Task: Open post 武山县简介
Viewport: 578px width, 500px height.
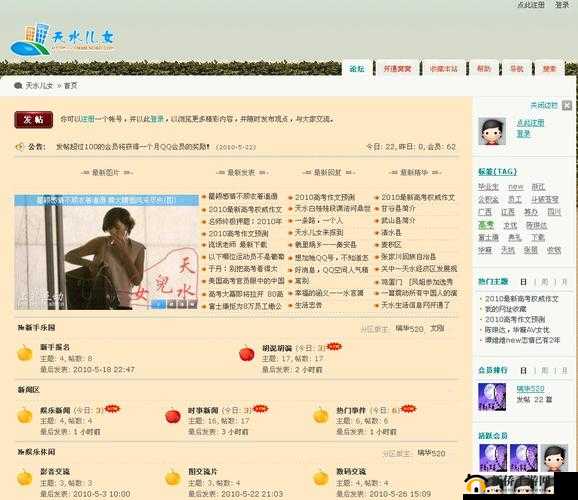Action: click(x=398, y=221)
